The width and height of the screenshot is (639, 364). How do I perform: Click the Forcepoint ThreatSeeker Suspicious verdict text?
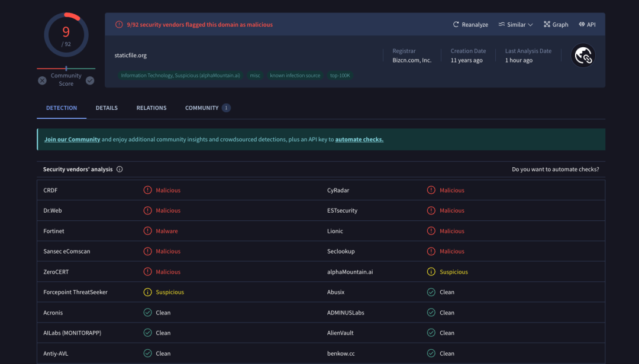click(x=170, y=292)
